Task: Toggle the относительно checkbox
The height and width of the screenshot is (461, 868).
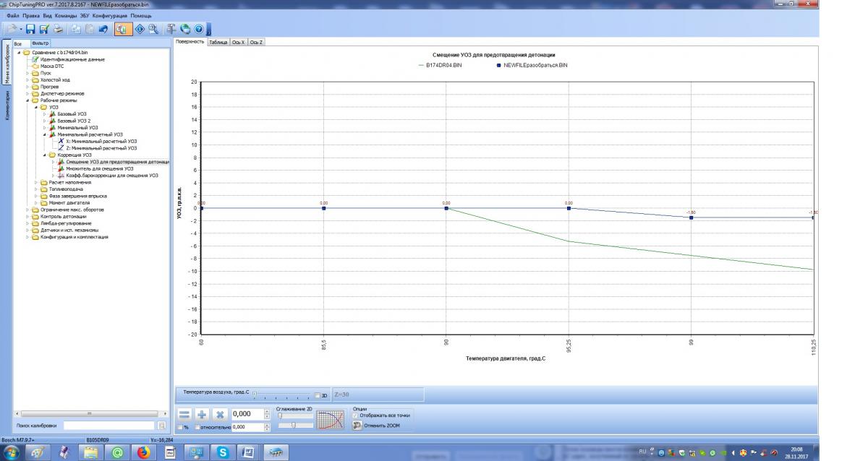Action: [197, 427]
